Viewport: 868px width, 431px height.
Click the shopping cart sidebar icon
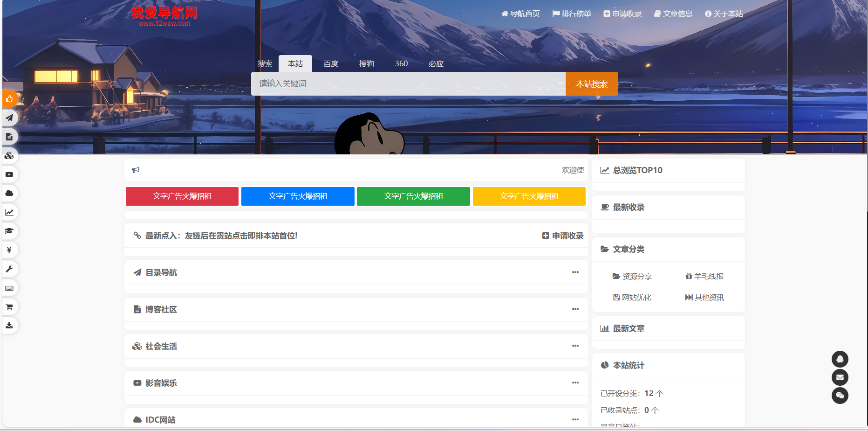[9, 306]
